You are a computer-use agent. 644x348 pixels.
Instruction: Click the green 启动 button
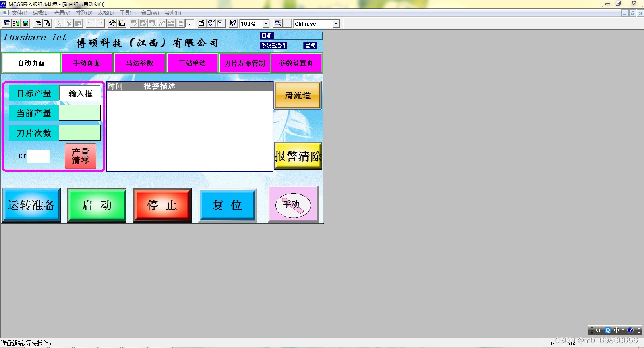97,205
